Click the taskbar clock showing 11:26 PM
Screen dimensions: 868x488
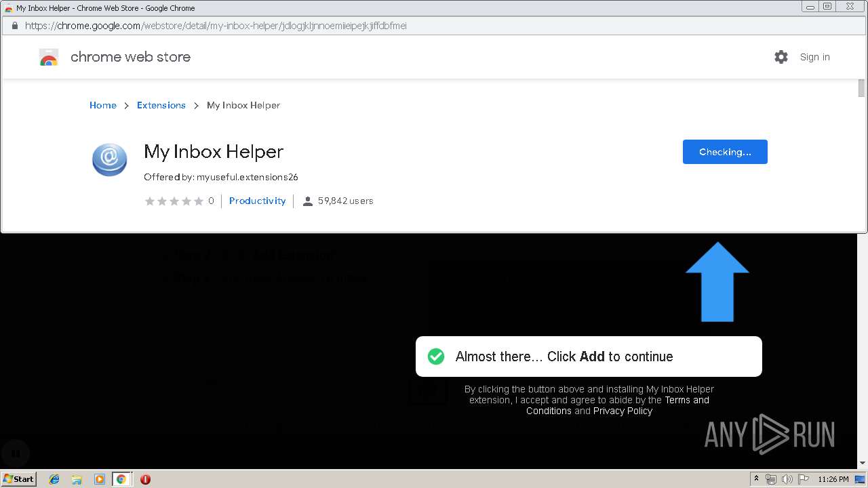tap(833, 479)
